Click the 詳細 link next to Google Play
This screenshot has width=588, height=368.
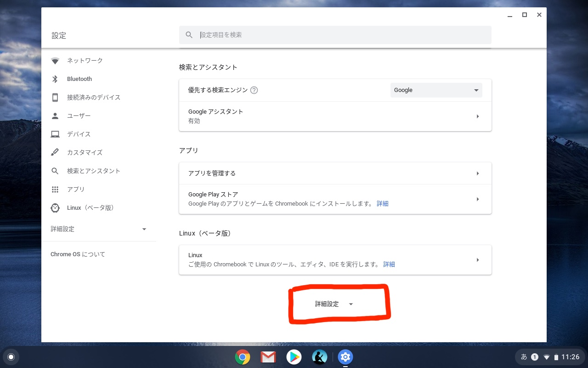click(383, 203)
